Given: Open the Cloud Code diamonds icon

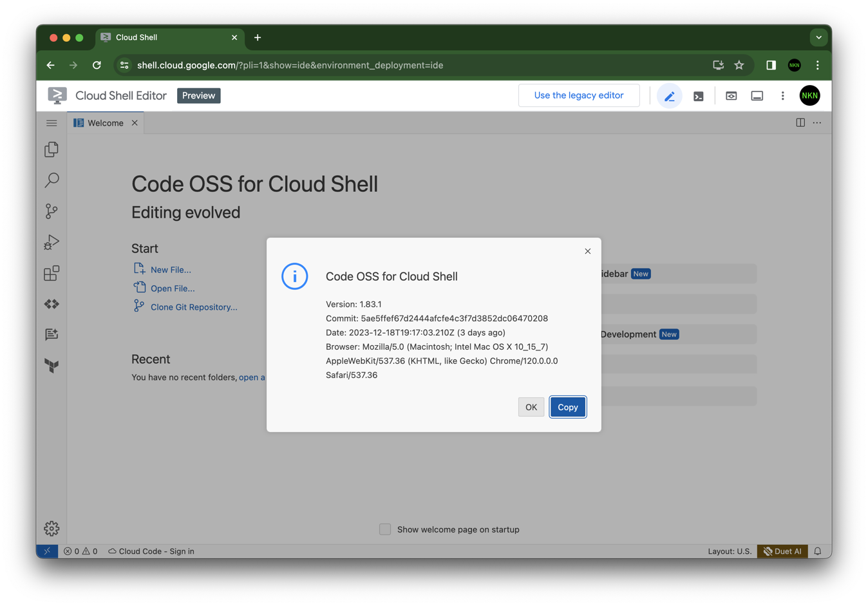Looking at the screenshot, I should click(x=52, y=304).
